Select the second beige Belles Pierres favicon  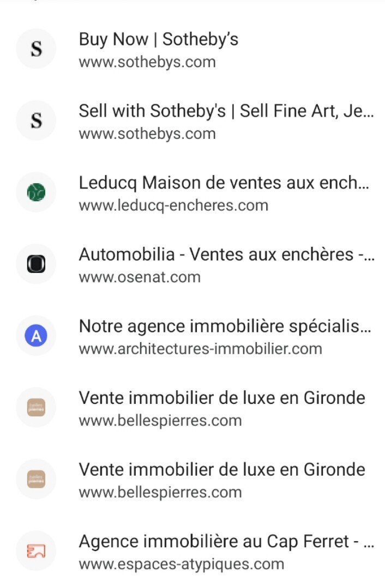tap(36, 479)
